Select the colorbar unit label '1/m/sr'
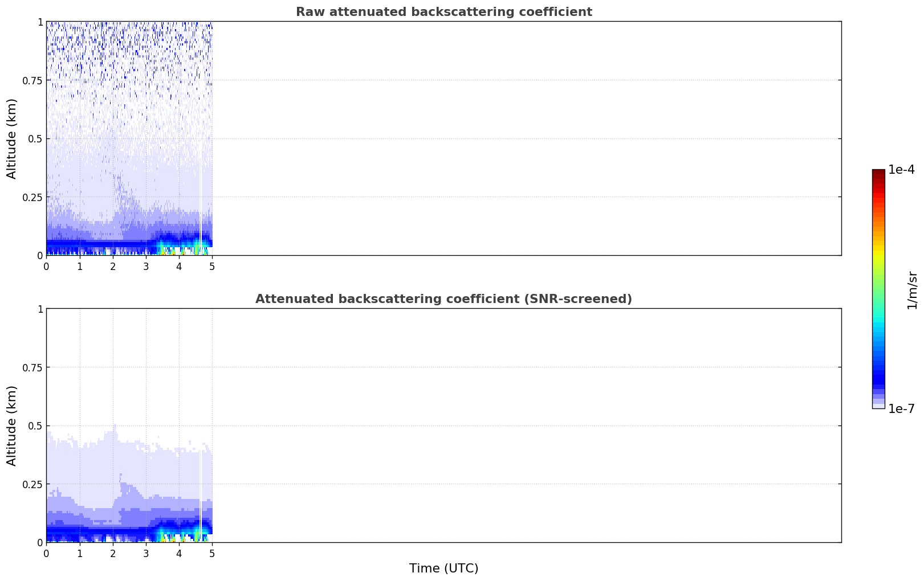The height and width of the screenshot is (581, 924). [x=912, y=290]
